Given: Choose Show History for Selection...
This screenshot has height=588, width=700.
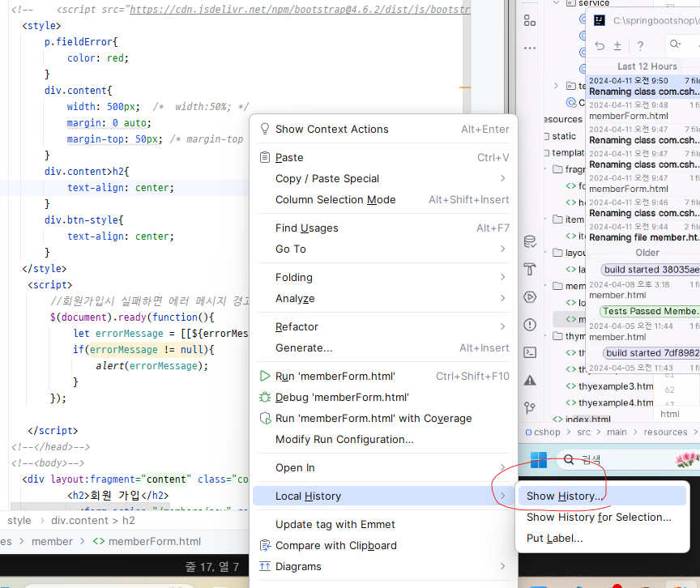Looking at the screenshot, I should [602, 517].
